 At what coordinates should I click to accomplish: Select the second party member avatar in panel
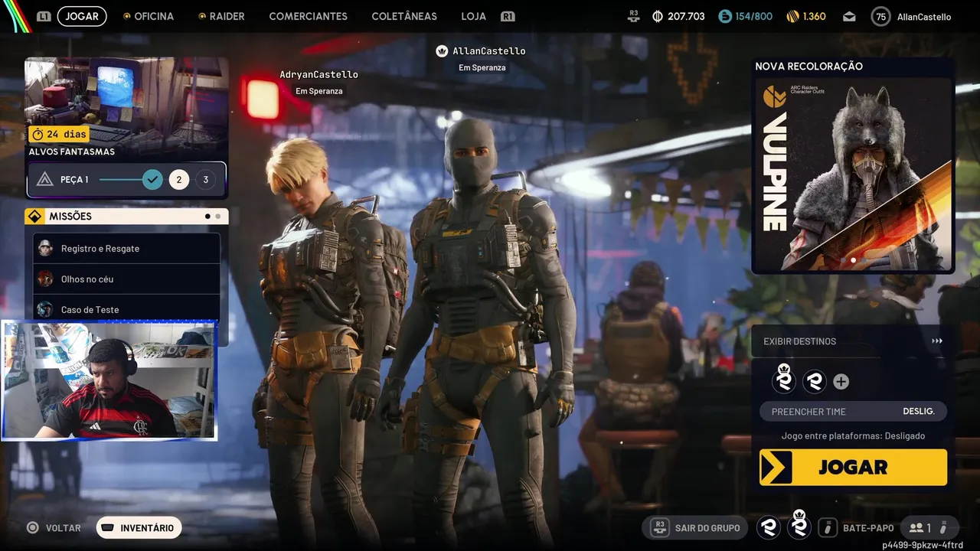pyautogui.click(x=815, y=381)
